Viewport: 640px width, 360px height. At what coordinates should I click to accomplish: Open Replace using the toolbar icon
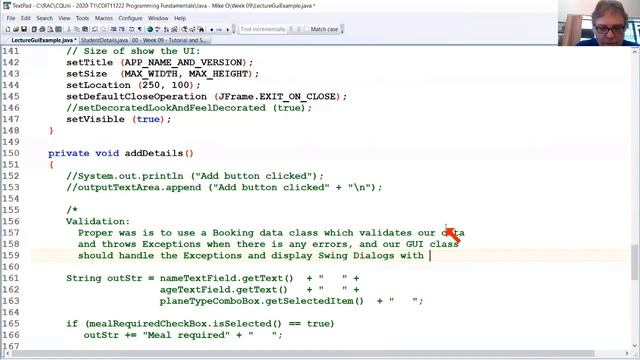[192, 29]
